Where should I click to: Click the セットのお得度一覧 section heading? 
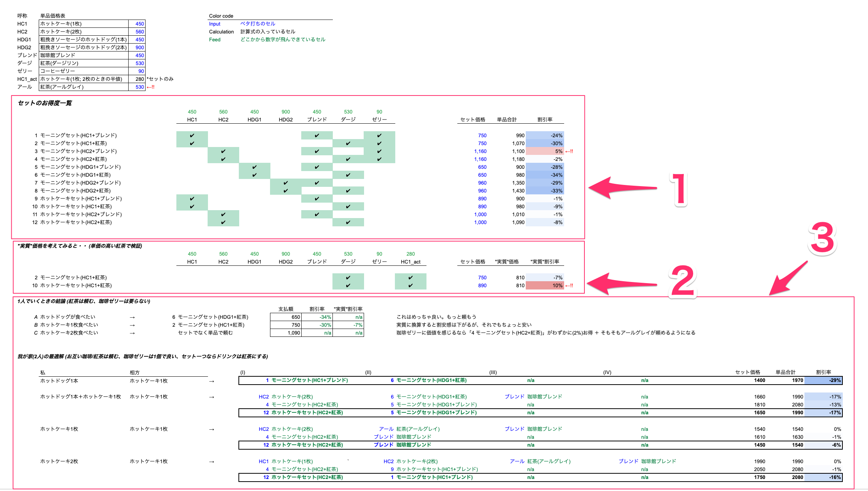pyautogui.click(x=45, y=103)
